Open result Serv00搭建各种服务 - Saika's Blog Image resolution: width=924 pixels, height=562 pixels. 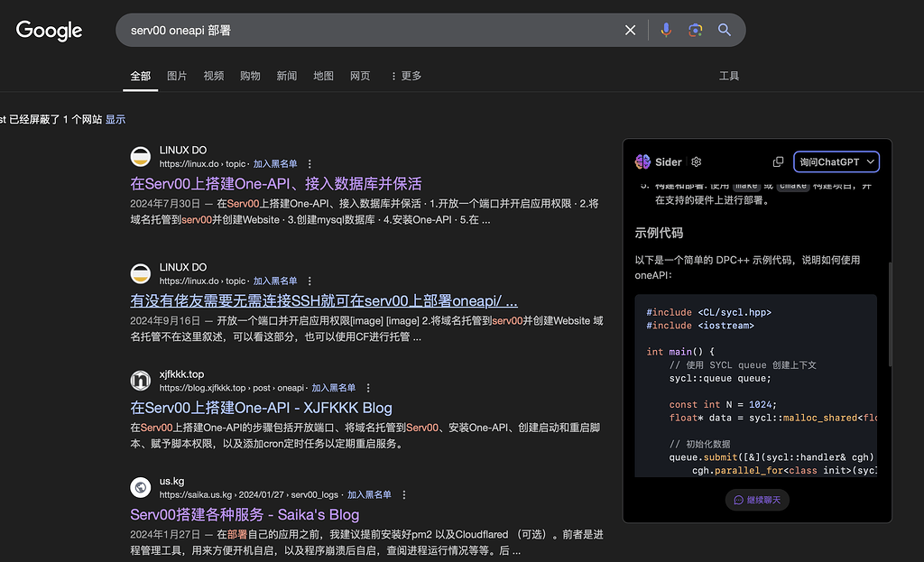tap(245, 515)
